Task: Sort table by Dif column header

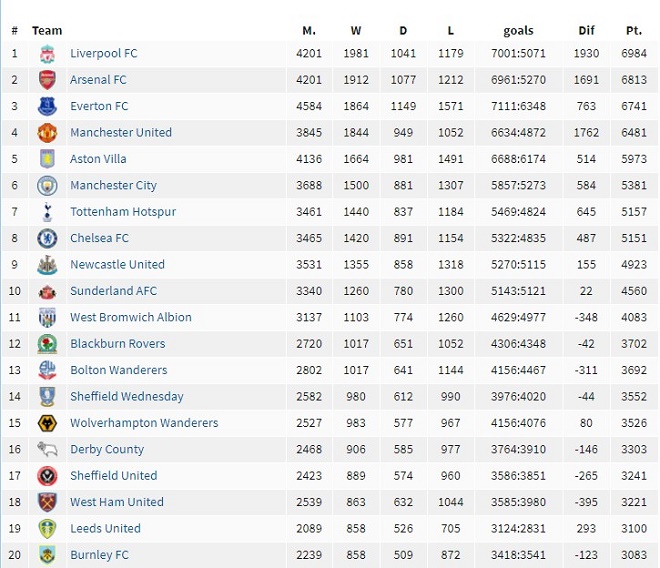Action: [586, 31]
